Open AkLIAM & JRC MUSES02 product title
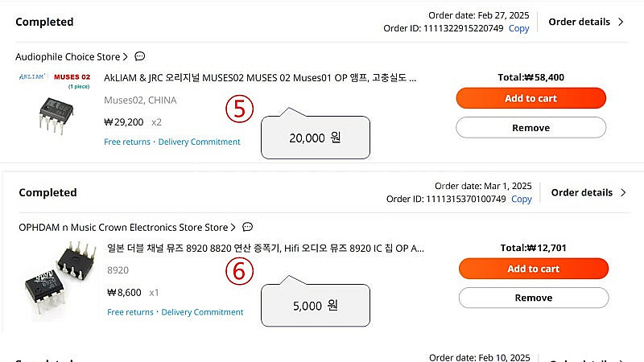This screenshot has height=362, width=644. [x=260, y=78]
